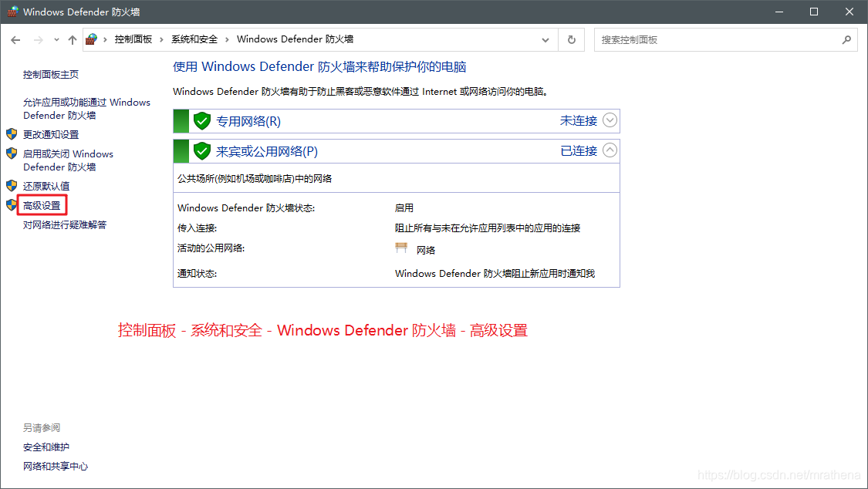Select 系统和安全 breadcrumb in address bar
The width and height of the screenshot is (868, 489).
[x=194, y=39]
